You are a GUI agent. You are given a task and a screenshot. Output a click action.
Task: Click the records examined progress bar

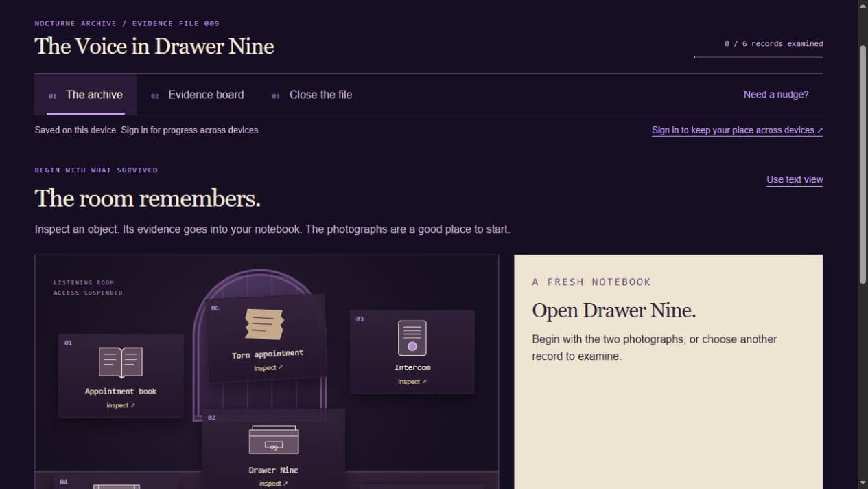tap(758, 57)
